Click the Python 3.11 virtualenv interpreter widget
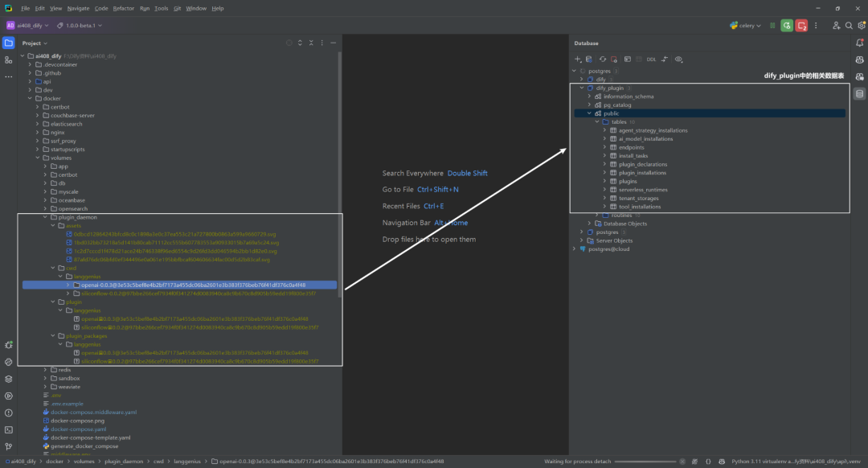 [796, 462]
